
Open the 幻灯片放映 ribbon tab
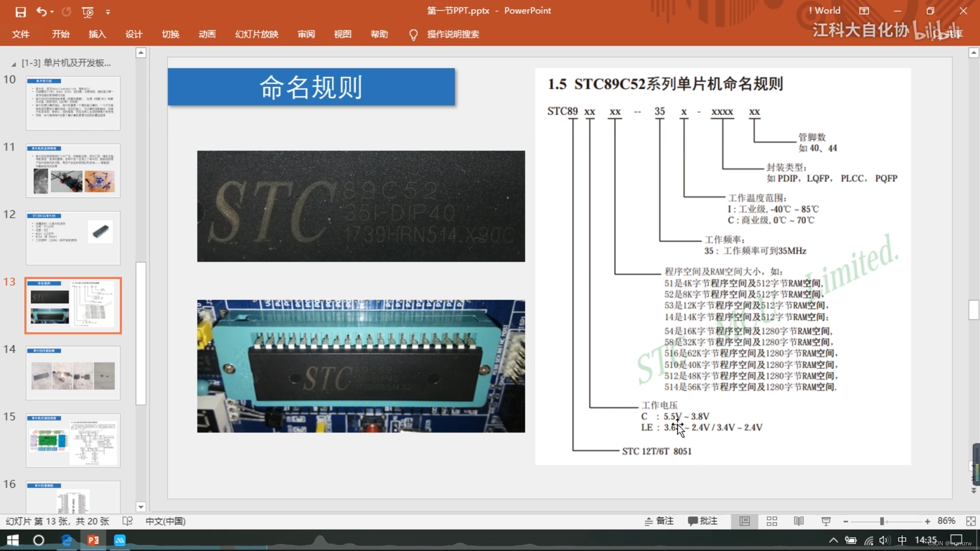(257, 34)
